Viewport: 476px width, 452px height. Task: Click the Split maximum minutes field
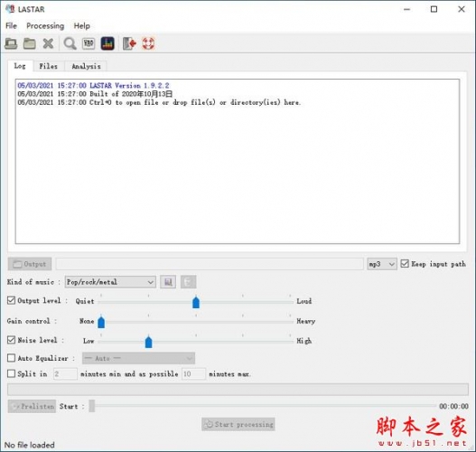tap(193, 374)
